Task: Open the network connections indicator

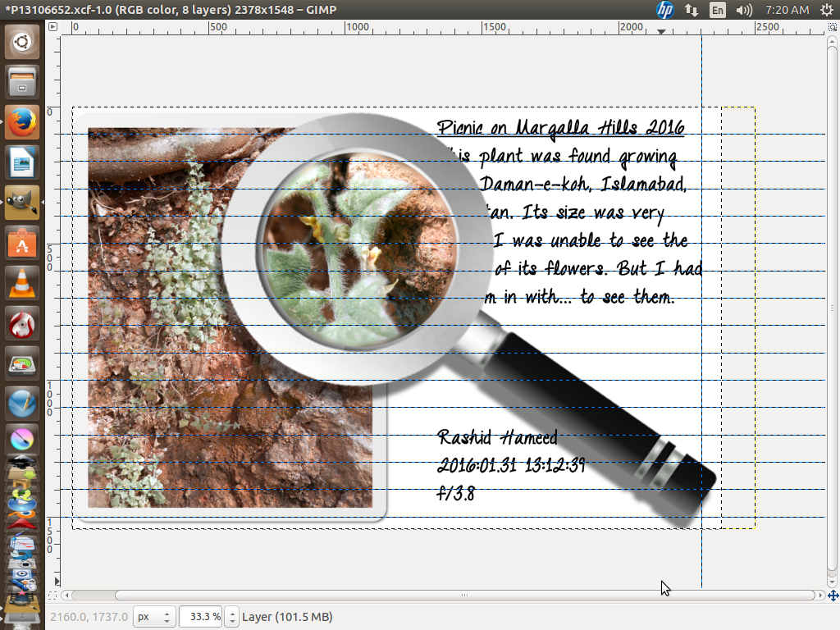Action: tap(692, 10)
